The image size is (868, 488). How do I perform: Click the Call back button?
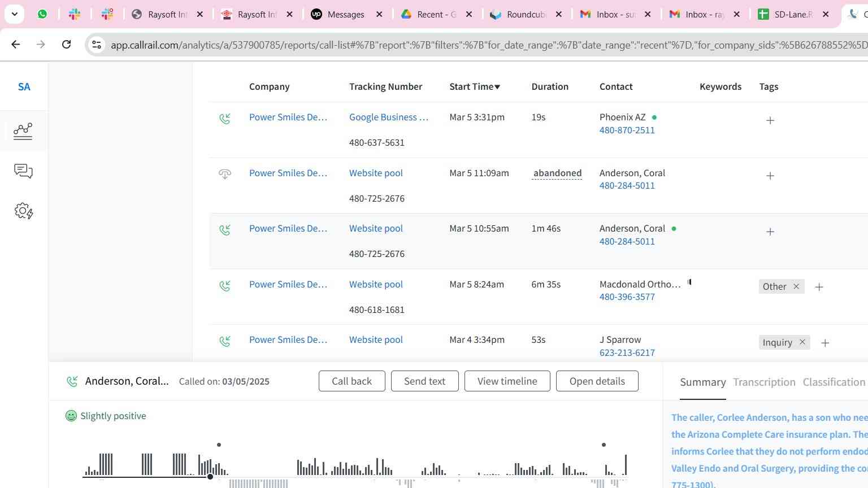pyautogui.click(x=351, y=381)
